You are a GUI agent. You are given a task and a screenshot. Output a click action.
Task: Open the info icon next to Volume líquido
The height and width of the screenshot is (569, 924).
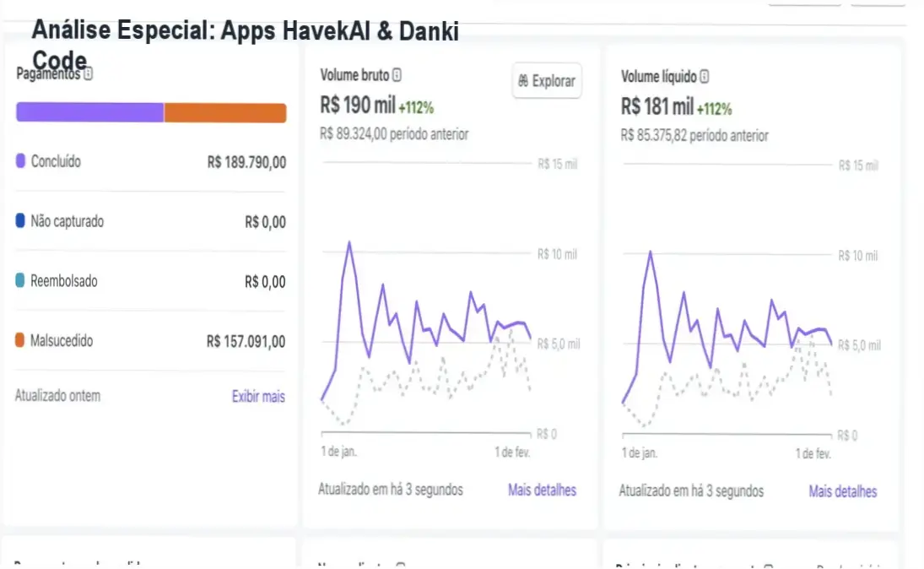705,77
